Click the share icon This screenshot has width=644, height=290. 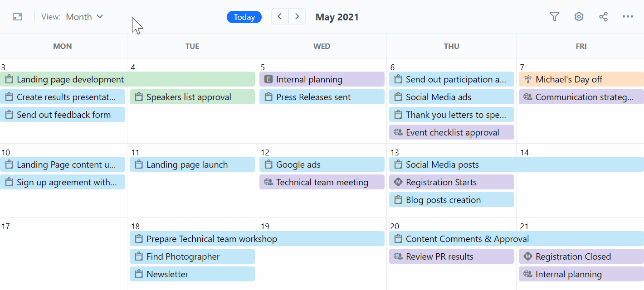coord(603,17)
